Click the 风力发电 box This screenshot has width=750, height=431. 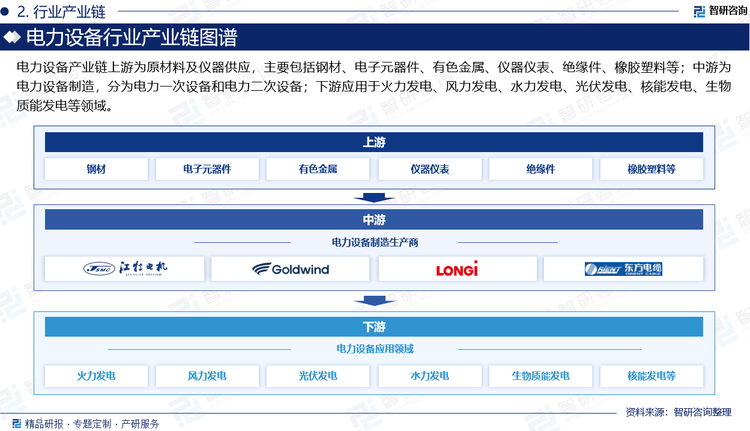pyautogui.click(x=207, y=376)
